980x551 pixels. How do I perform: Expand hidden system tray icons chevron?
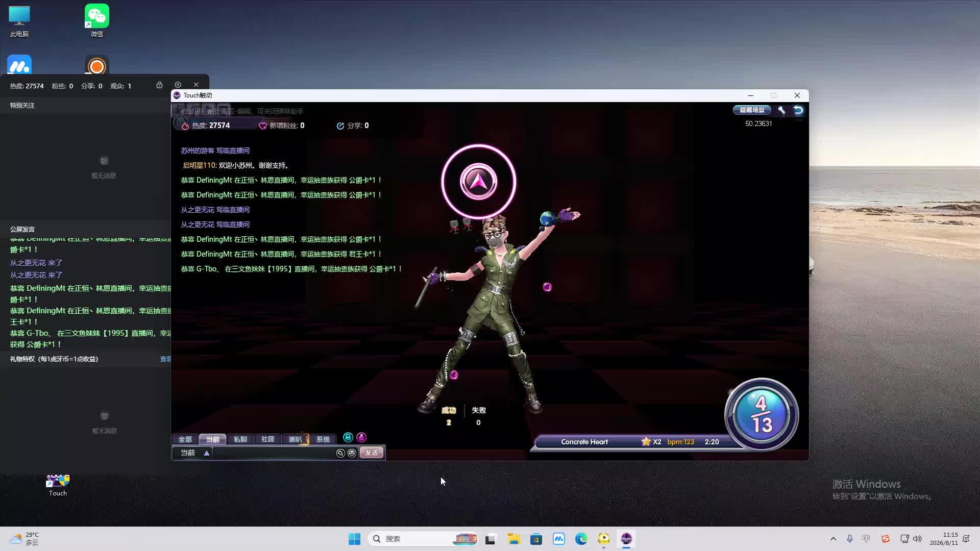tap(834, 539)
